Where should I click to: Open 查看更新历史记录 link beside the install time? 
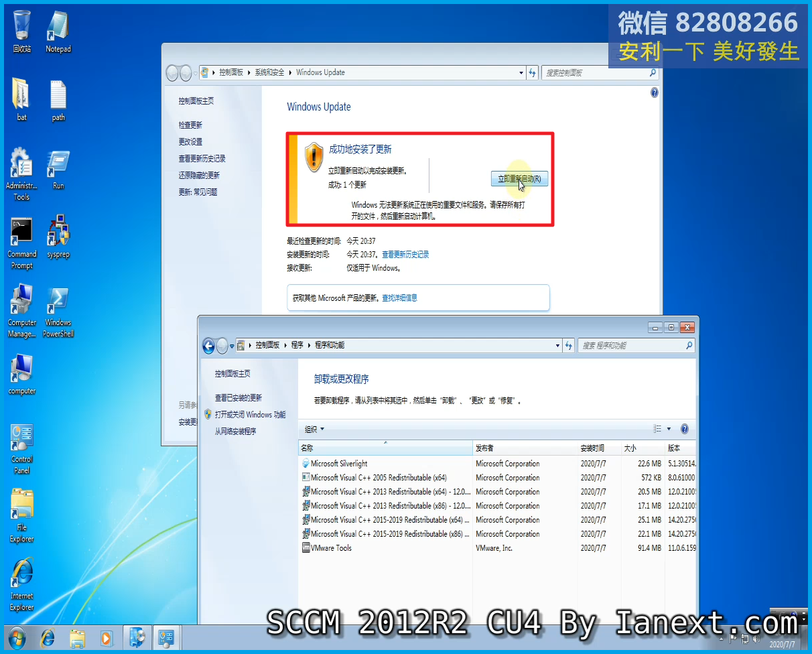(405, 255)
